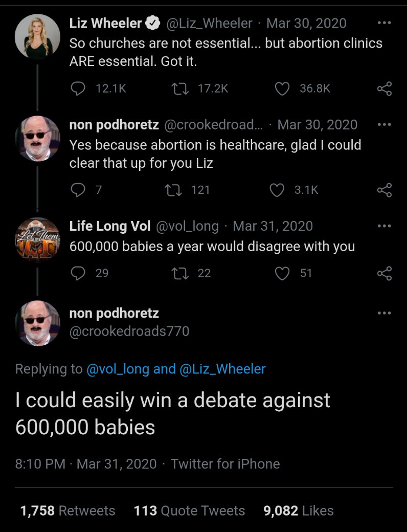Reply to Liz Wheeler's tweet
Image resolution: width=407 pixels, height=532 pixels.
(x=78, y=88)
